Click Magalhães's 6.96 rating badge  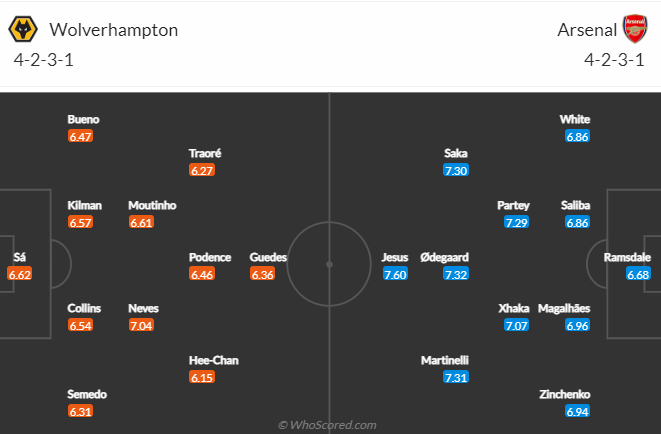coord(578,325)
